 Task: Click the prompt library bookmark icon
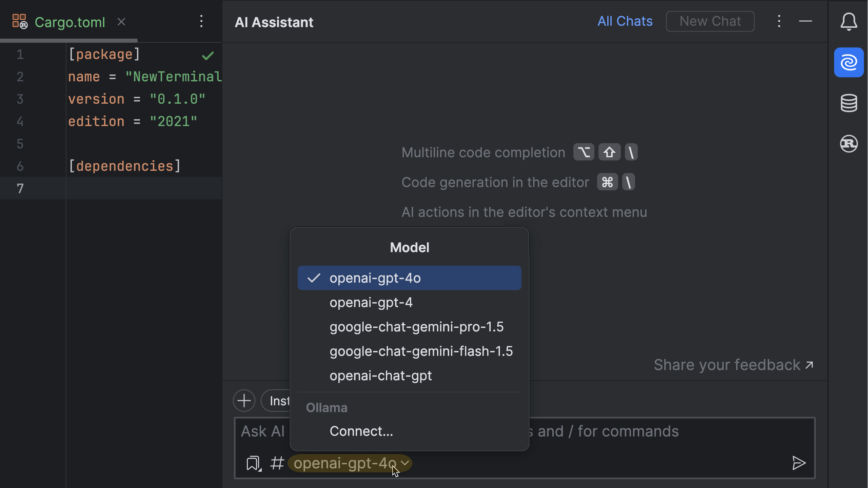tap(254, 463)
